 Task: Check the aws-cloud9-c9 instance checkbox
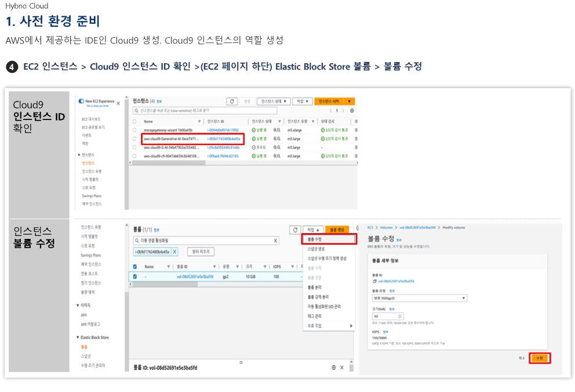pos(134,156)
